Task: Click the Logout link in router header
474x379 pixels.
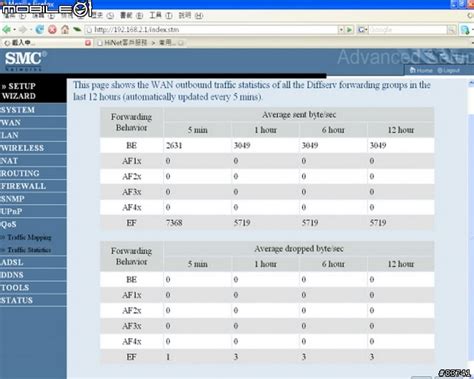Action: pos(448,70)
